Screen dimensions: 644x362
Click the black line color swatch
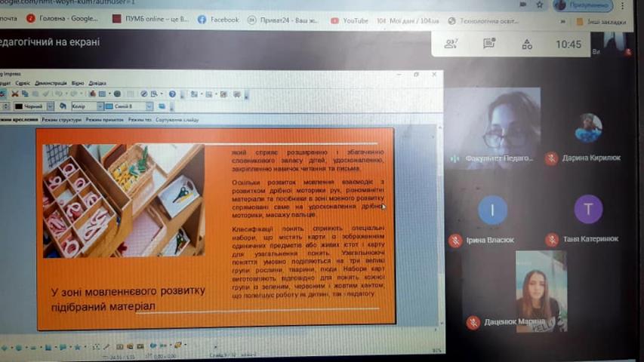18,106
